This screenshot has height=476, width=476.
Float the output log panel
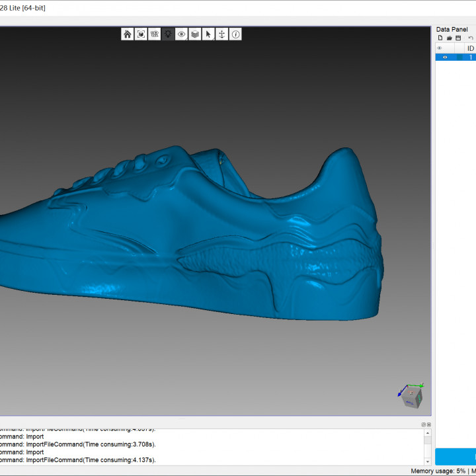pos(424,424)
